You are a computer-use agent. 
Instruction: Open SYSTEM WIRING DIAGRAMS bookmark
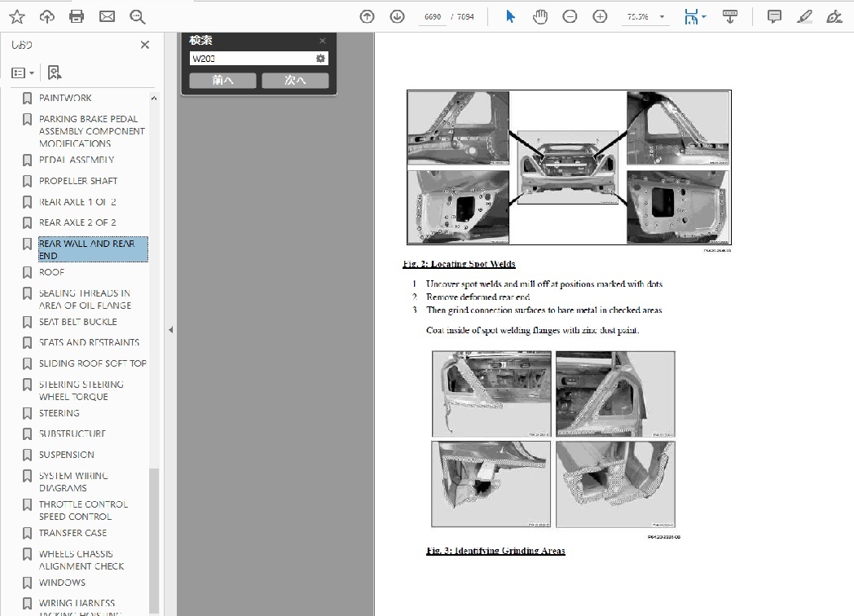pos(73,482)
